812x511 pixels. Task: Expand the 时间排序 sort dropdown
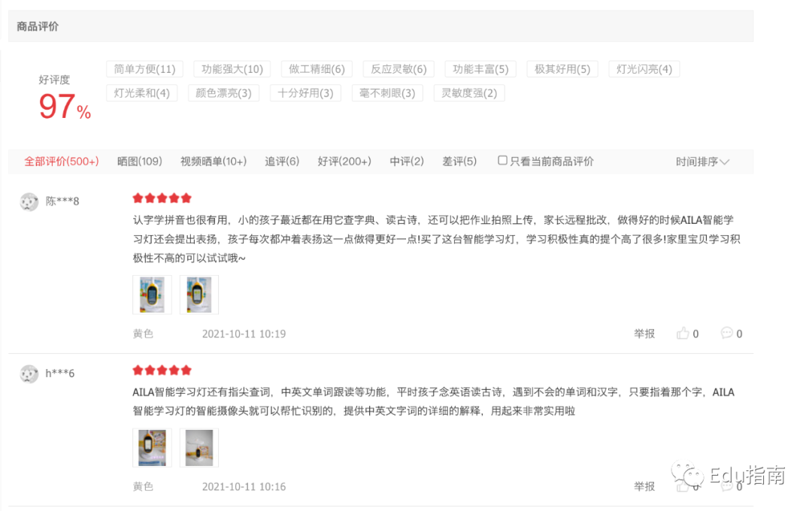[x=702, y=162]
